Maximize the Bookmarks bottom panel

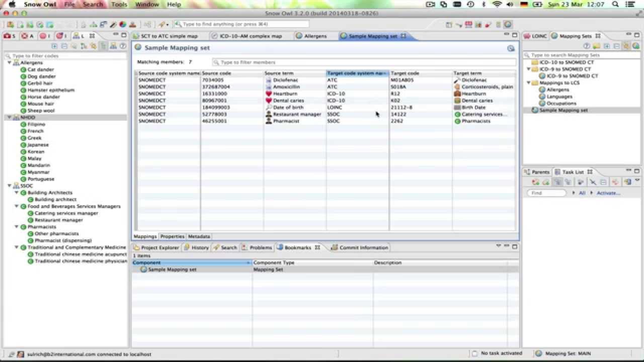(x=515, y=246)
